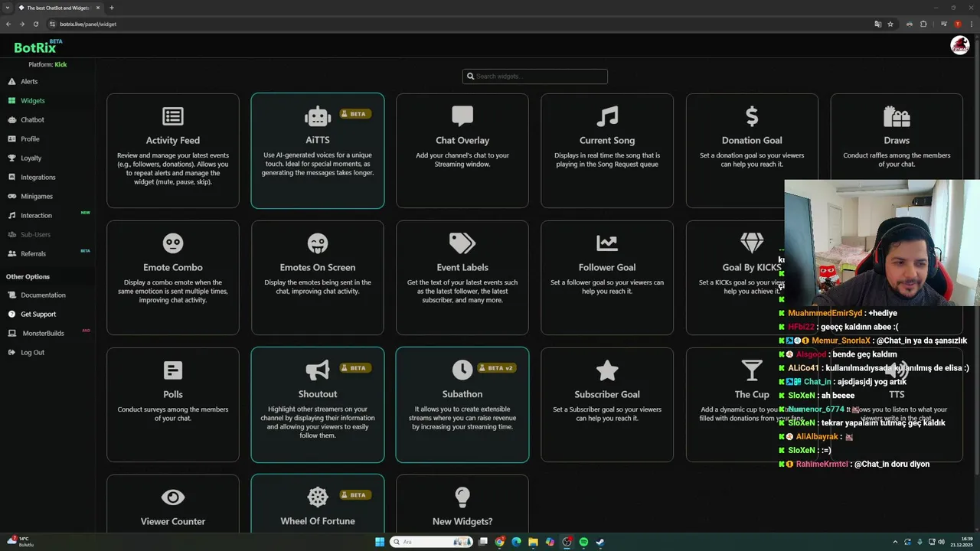Viewport: 980px width, 551px height.
Task: Open the profile avatar in top-right corner
Action: tap(959, 45)
